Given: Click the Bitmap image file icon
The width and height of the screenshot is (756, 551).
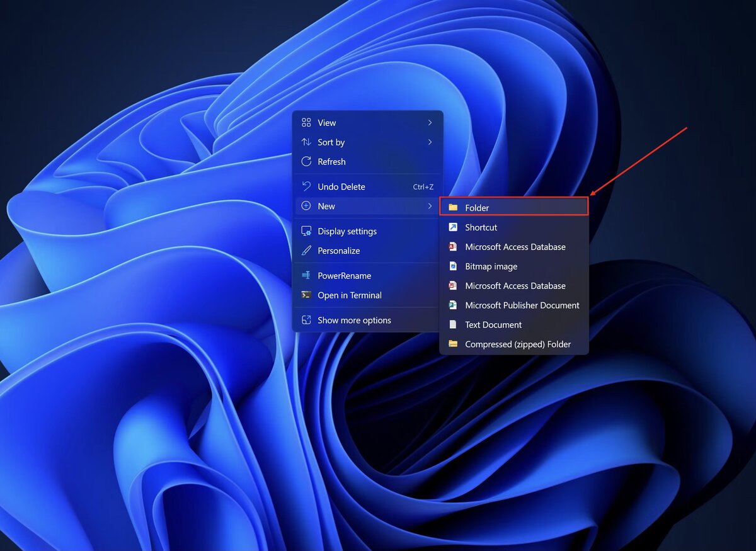Looking at the screenshot, I should tap(453, 266).
